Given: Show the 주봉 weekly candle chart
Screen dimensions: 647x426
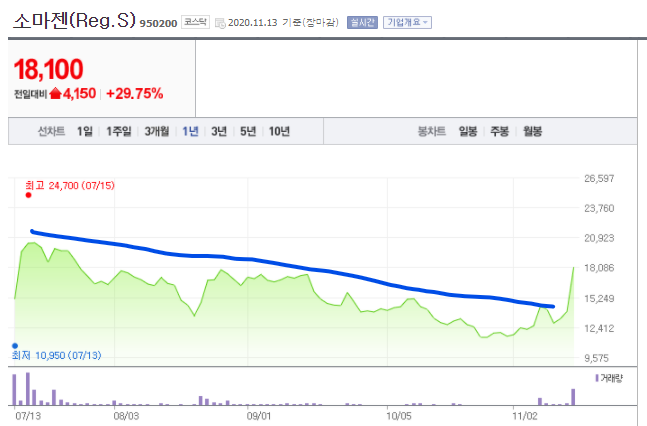Looking at the screenshot, I should (500, 131).
